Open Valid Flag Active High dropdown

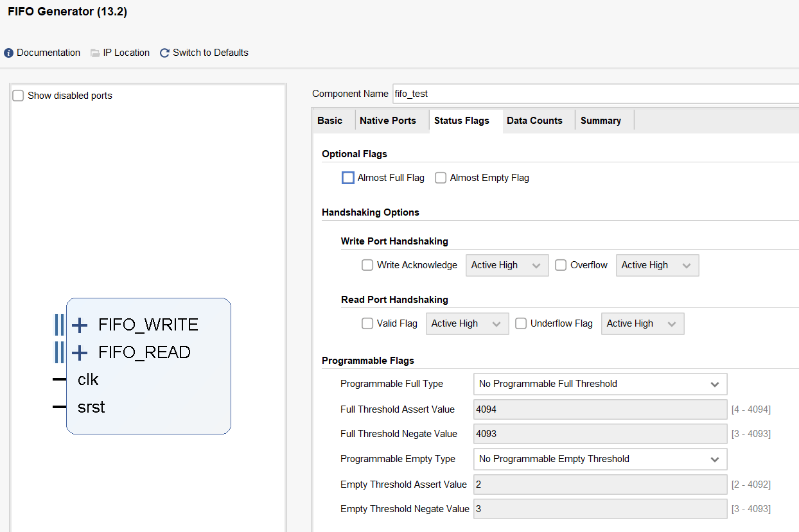[468, 324]
